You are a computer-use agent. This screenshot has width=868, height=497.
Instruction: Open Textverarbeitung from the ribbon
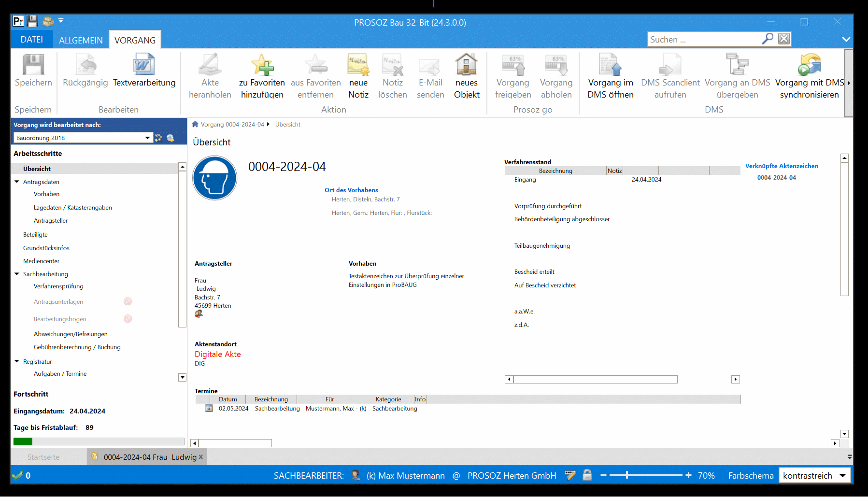144,71
